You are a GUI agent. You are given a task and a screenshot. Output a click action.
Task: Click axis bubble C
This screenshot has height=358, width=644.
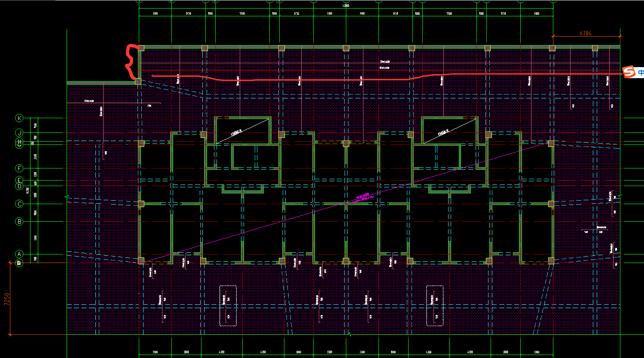coord(19,204)
